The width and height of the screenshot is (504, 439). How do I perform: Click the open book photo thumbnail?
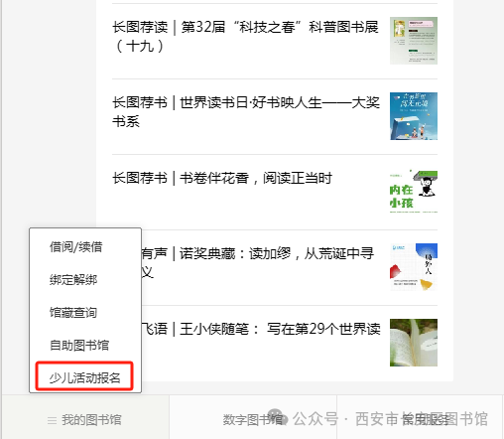click(x=414, y=343)
